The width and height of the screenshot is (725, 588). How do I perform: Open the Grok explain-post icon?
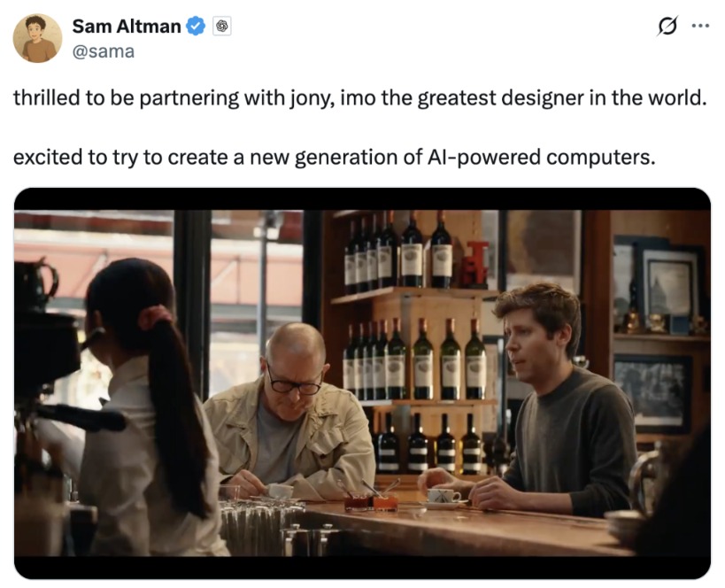[667, 26]
